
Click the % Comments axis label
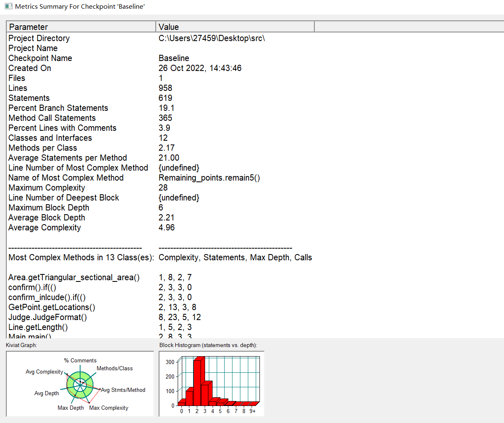pyautogui.click(x=80, y=360)
